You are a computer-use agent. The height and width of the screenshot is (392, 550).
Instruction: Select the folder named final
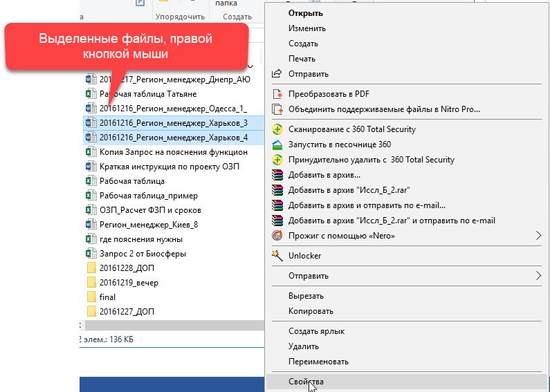click(x=107, y=297)
